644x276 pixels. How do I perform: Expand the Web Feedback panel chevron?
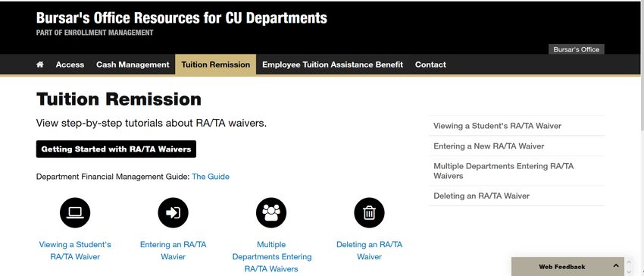(616, 265)
